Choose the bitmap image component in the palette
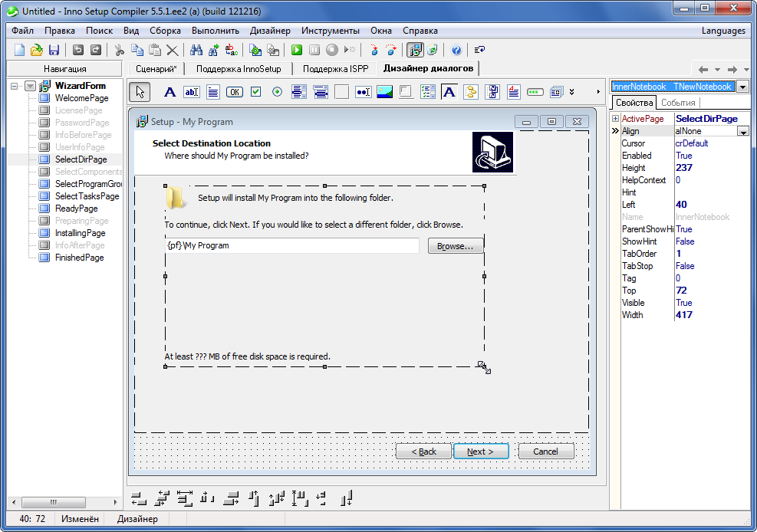Image resolution: width=757 pixels, height=532 pixels. [x=385, y=92]
